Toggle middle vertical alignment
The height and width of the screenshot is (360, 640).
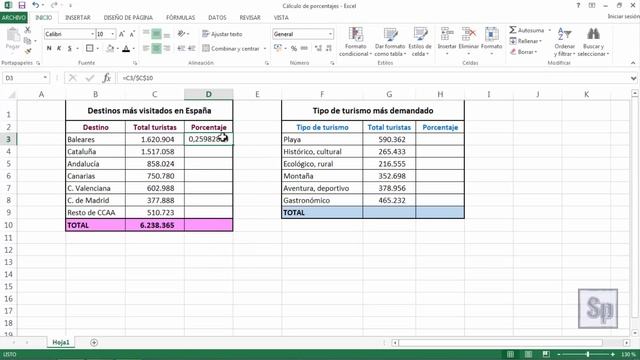tap(156, 34)
